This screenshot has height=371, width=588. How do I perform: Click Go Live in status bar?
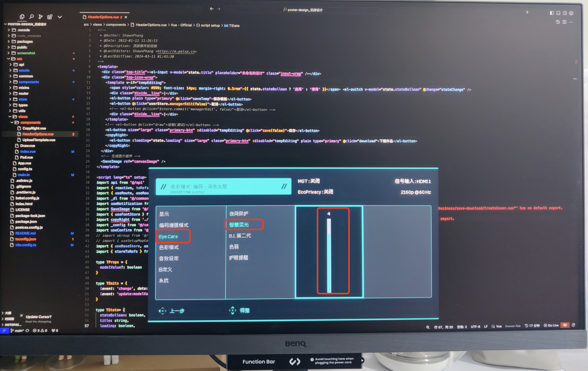click(x=551, y=325)
